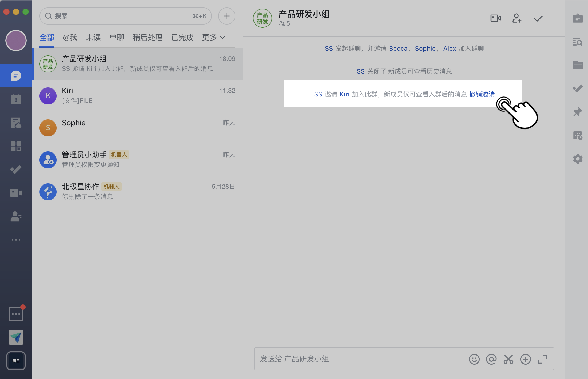Image resolution: width=588 pixels, height=379 pixels.
Task: Open the group calendar icon in right panel
Action: click(x=578, y=135)
